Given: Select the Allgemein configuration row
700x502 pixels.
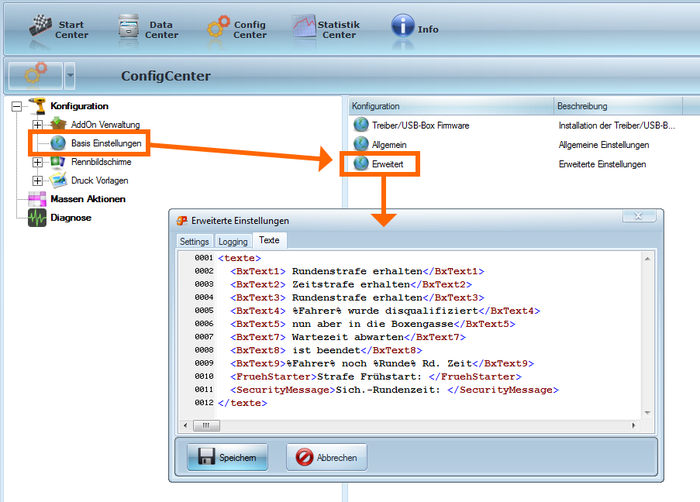Looking at the screenshot, I should 387,144.
